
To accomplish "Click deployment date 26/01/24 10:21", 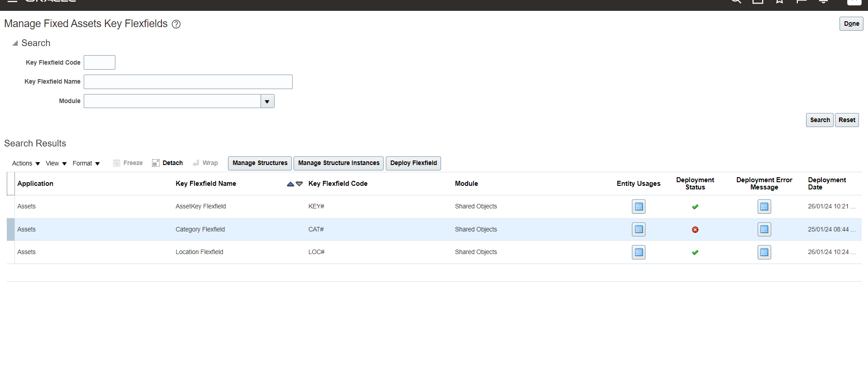I will pos(831,207).
